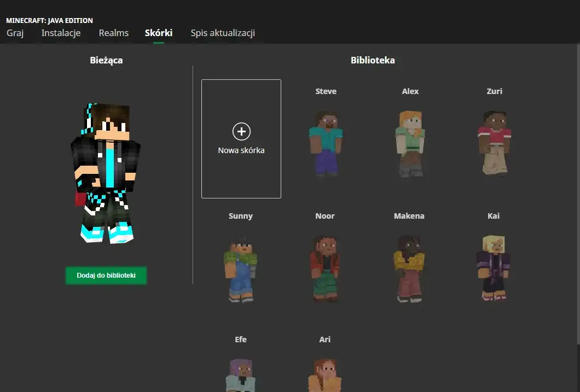580x392 pixels.
Task: Open the Nowa skórka creation tile
Action: [241, 138]
